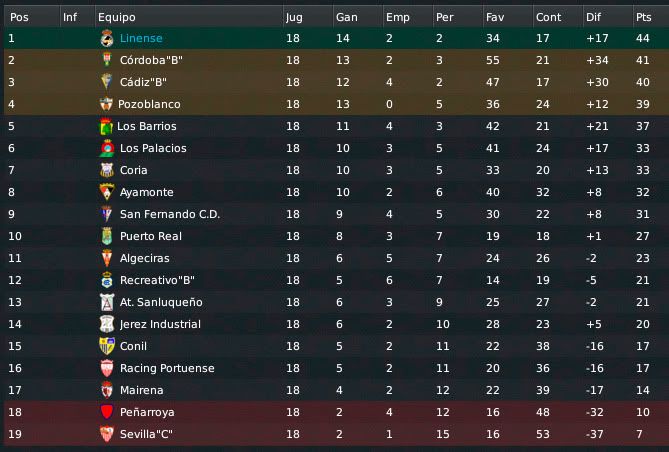The width and height of the screenshot is (669, 452).
Task: Select San Fernando C.D. team name
Action: click(170, 214)
